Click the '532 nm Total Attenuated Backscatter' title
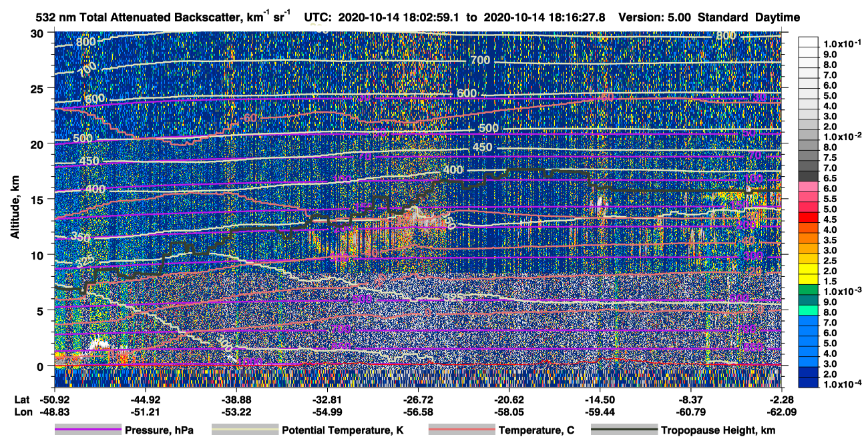This screenshot has width=868, height=445. (x=141, y=17)
